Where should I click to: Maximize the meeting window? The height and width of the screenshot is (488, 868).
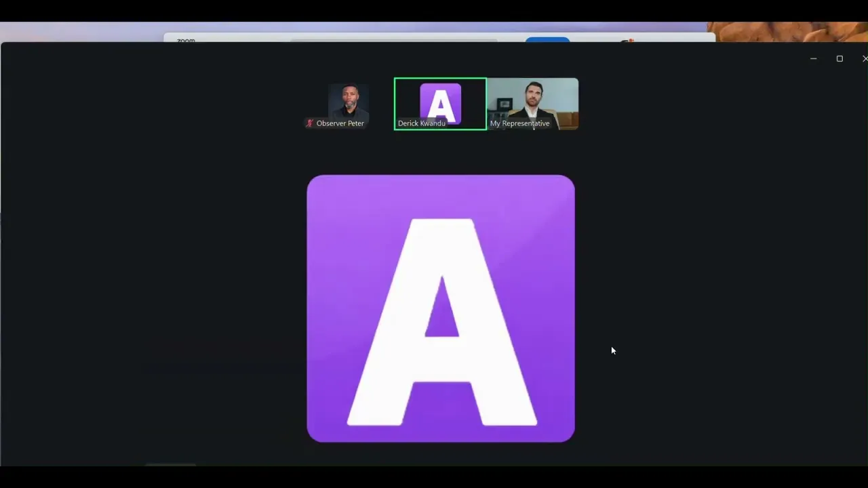point(840,59)
